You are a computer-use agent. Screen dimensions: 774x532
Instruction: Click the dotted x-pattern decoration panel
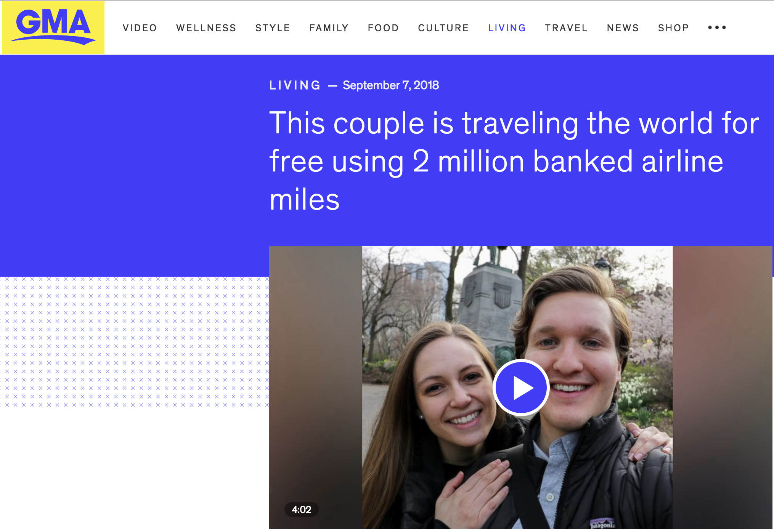[135, 342]
